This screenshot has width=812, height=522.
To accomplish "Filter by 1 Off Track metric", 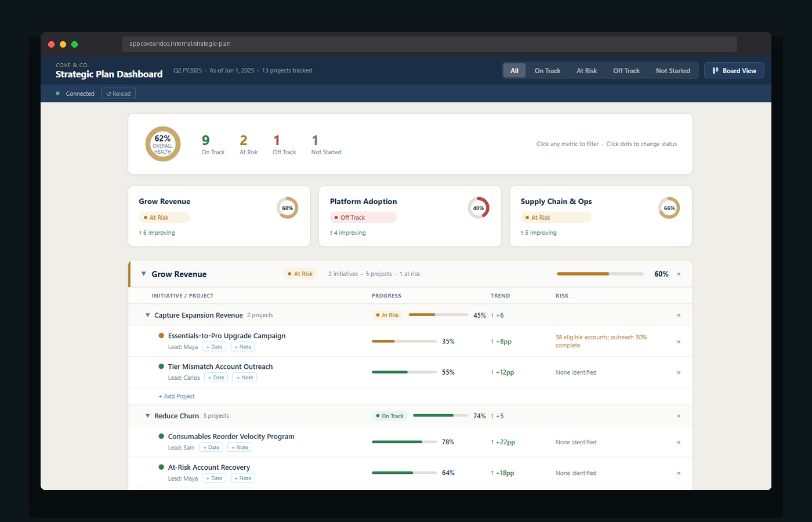I will point(284,144).
